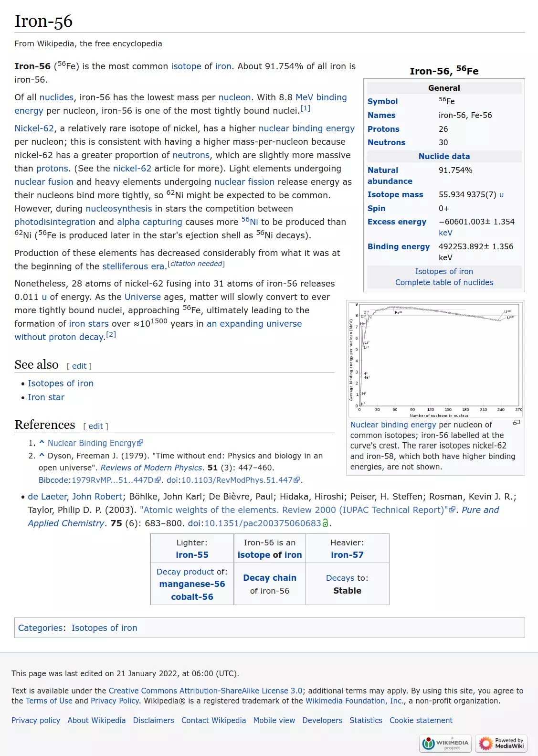Click the enlarge icon beside the graph caption
The height and width of the screenshot is (756, 538).
516,423
